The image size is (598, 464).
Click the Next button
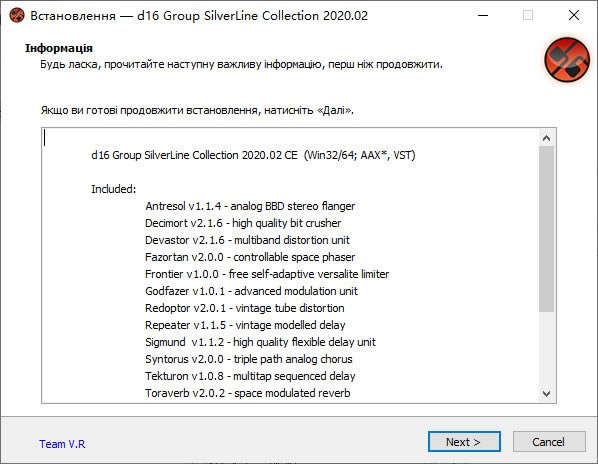pos(464,442)
